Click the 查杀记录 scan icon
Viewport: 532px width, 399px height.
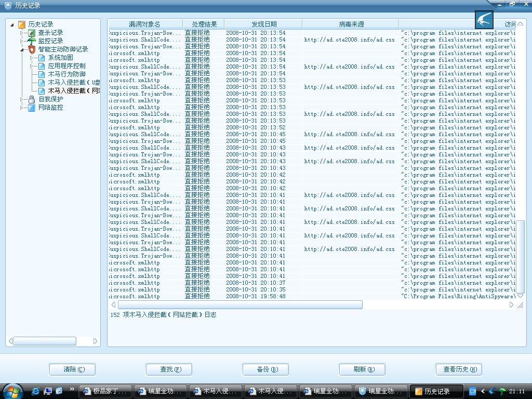pyautogui.click(x=32, y=33)
